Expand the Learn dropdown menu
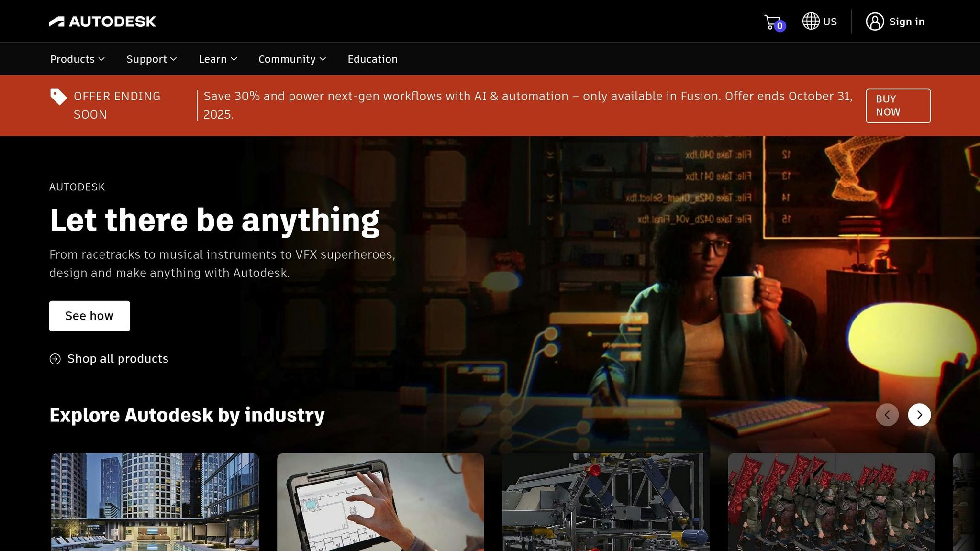 [x=218, y=59]
